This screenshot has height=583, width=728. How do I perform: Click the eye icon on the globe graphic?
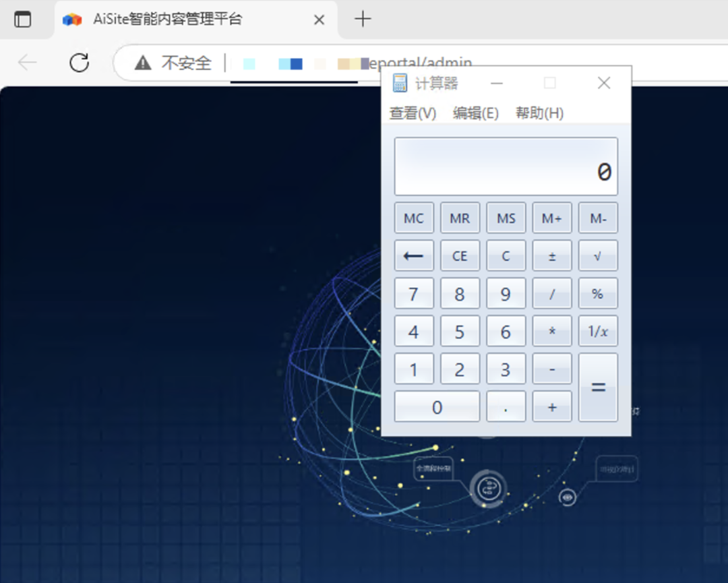pos(568,497)
